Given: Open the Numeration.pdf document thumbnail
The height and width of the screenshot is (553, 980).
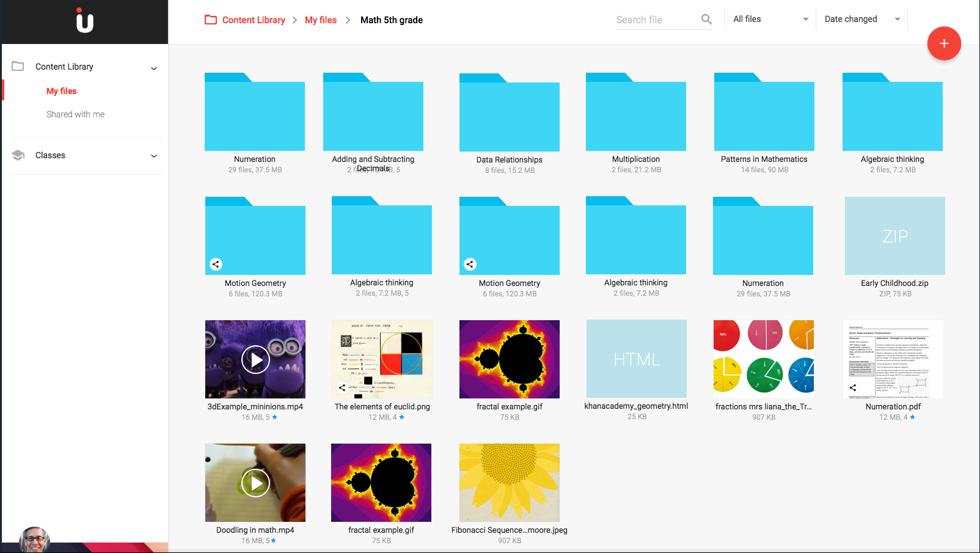Looking at the screenshot, I should click(893, 359).
